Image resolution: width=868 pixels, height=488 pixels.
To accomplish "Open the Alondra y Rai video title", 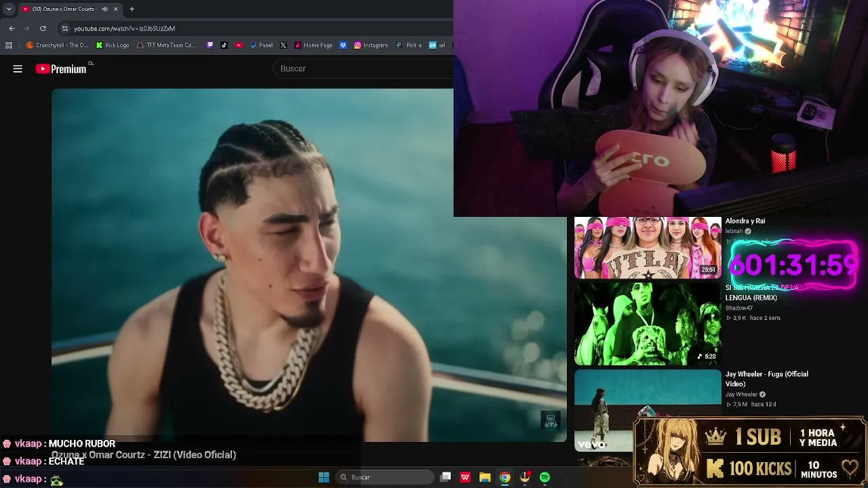I will (745, 221).
